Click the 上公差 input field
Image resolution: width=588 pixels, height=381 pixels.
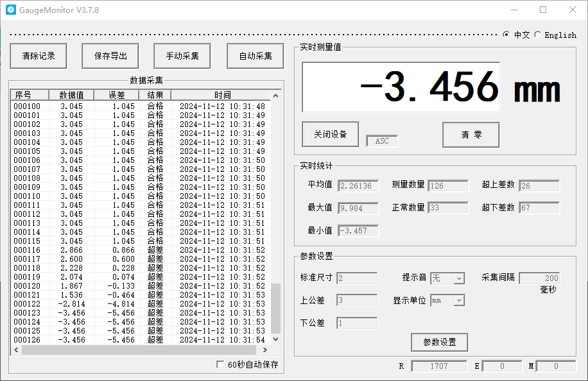point(357,300)
